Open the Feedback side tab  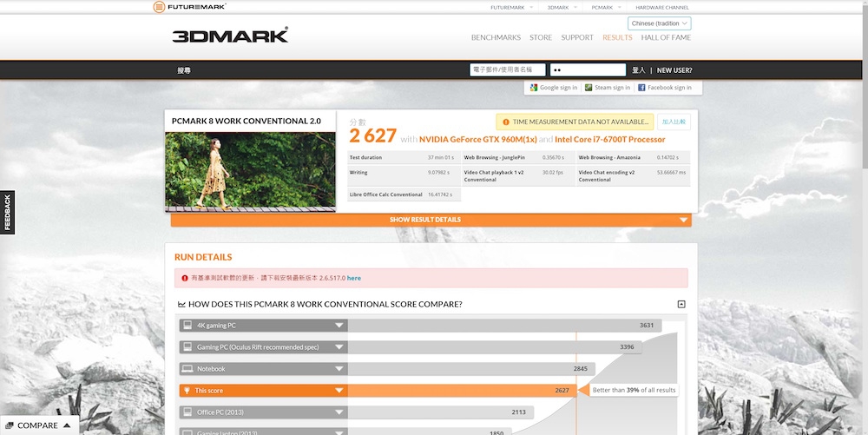[x=7, y=213]
